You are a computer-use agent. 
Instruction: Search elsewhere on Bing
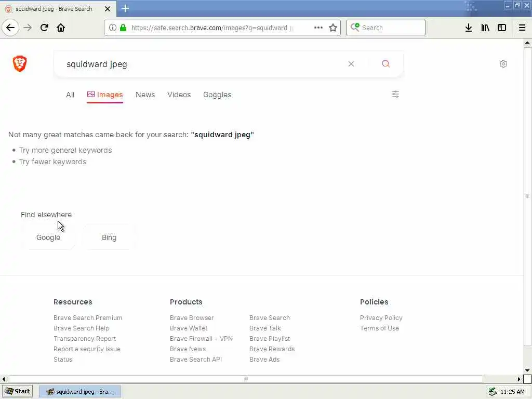109,237
